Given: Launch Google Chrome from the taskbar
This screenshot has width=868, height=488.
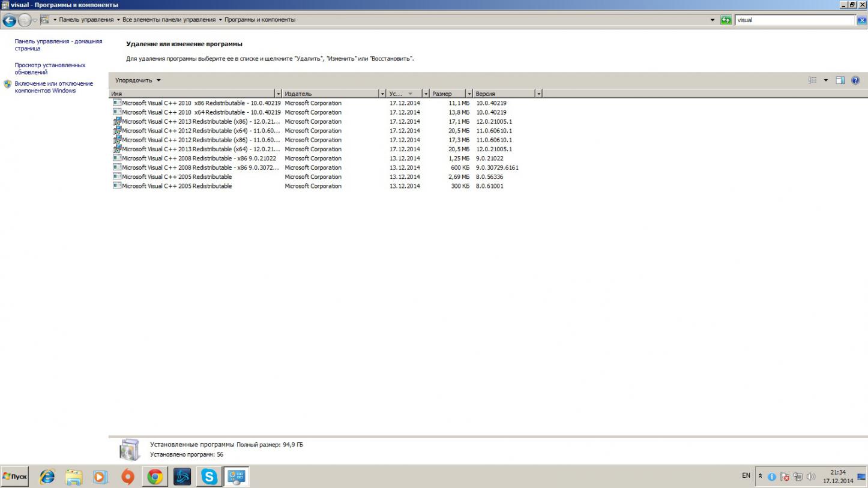Looking at the screenshot, I should pyautogui.click(x=155, y=477).
